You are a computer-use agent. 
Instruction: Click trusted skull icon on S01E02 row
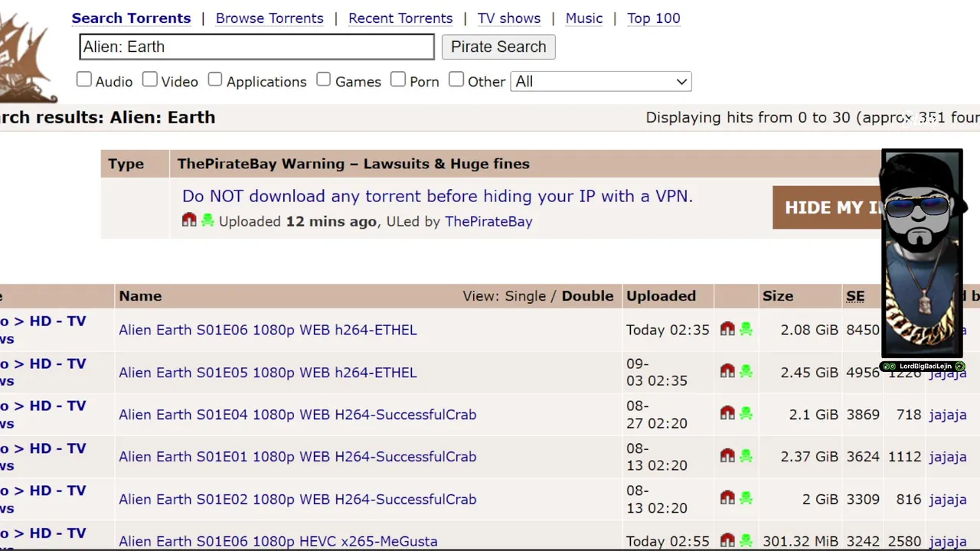tap(746, 498)
